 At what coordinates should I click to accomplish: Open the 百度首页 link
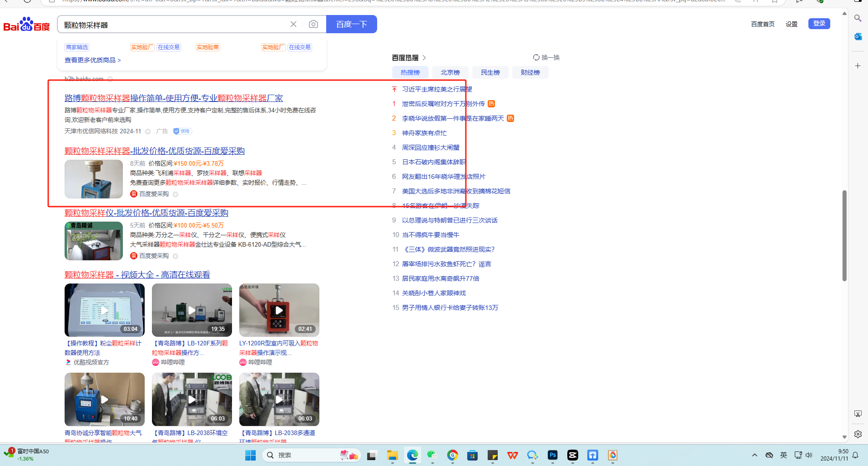point(763,24)
